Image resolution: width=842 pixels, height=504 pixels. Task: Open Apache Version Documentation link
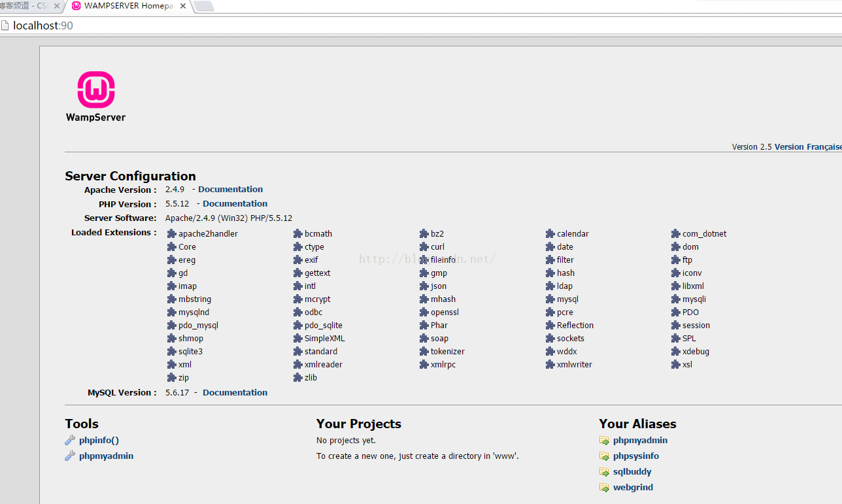point(231,189)
